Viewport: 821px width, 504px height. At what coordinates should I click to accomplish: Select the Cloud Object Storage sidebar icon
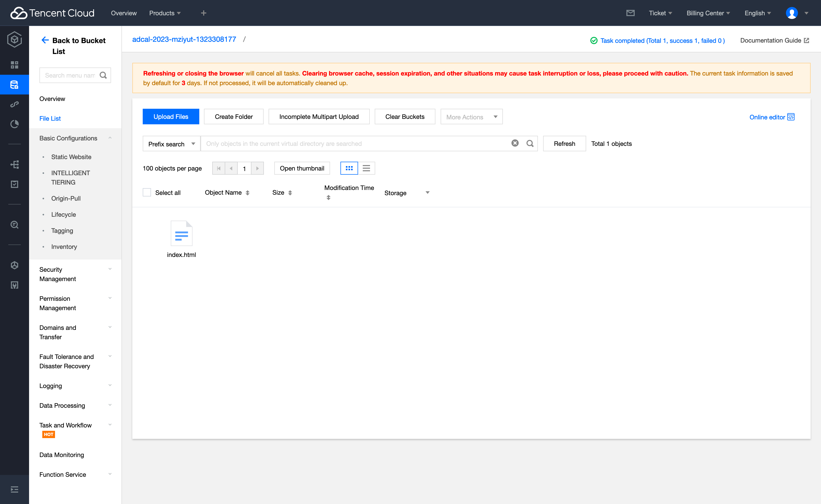14,85
